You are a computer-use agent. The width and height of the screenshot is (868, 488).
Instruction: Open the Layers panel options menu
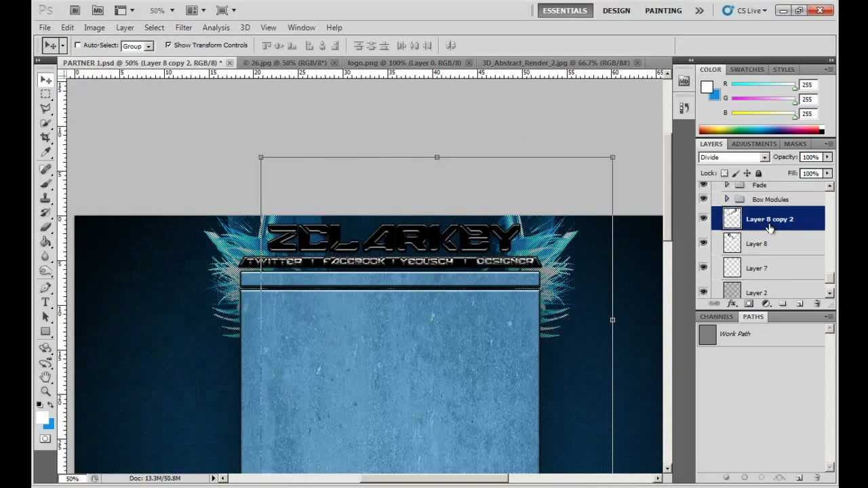(829, 144)
